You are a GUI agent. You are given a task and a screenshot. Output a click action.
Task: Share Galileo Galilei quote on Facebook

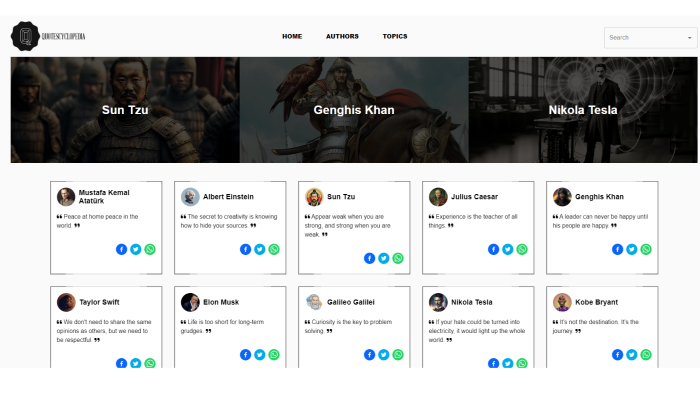coord(370,355)
